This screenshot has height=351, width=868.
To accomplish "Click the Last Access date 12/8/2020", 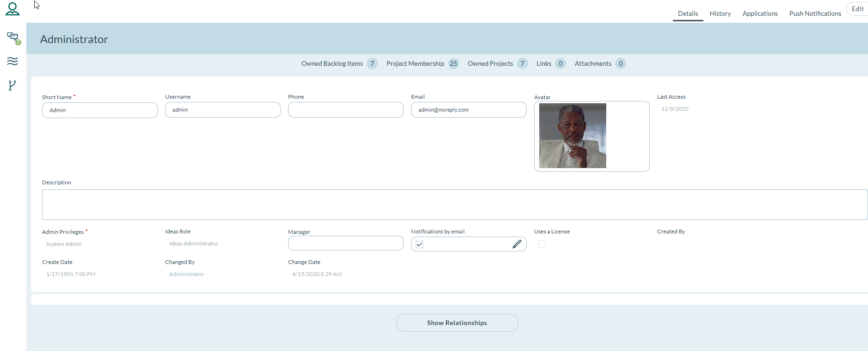I will click(675, 109).
